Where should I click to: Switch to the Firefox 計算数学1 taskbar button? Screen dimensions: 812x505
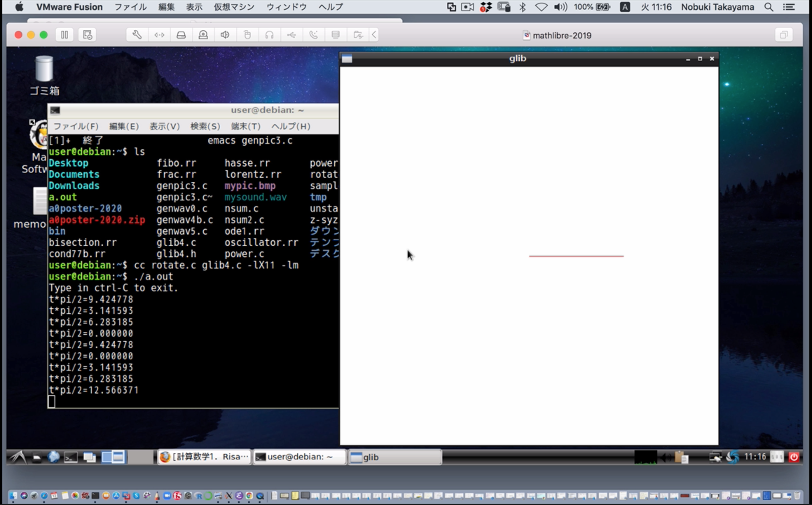click(204, 457)
